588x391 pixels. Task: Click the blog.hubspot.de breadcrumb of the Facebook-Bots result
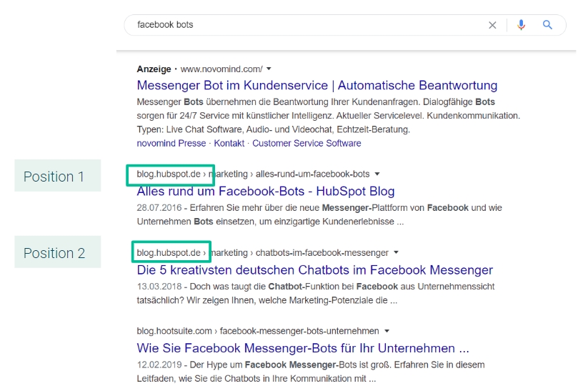pyautogui.click(x=169, y=174)
